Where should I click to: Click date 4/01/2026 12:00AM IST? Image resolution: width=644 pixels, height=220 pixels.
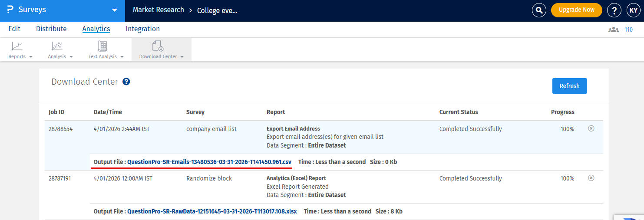pyautogui.click(x=123, y=178)
